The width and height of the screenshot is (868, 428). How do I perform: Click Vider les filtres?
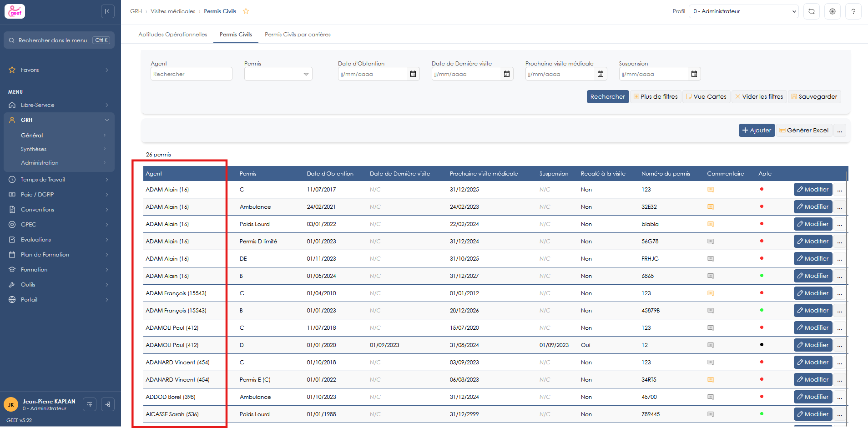(x=759, y=97)
